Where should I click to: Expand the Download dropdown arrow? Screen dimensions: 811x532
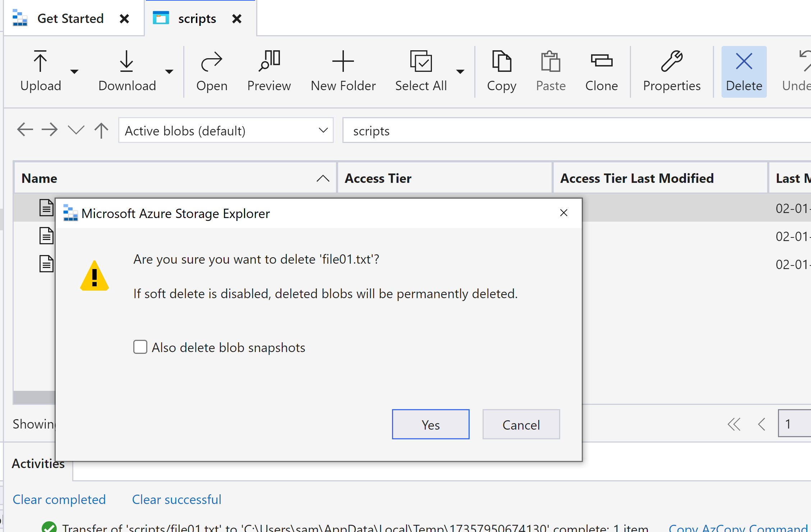click(x=169, y=71)
